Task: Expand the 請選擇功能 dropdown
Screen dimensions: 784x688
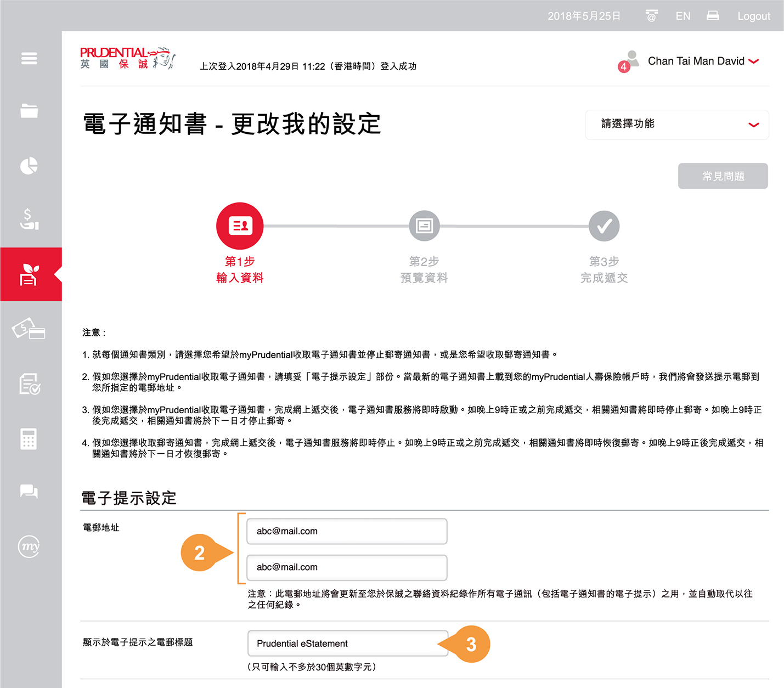Action: [x=676, y=125]
